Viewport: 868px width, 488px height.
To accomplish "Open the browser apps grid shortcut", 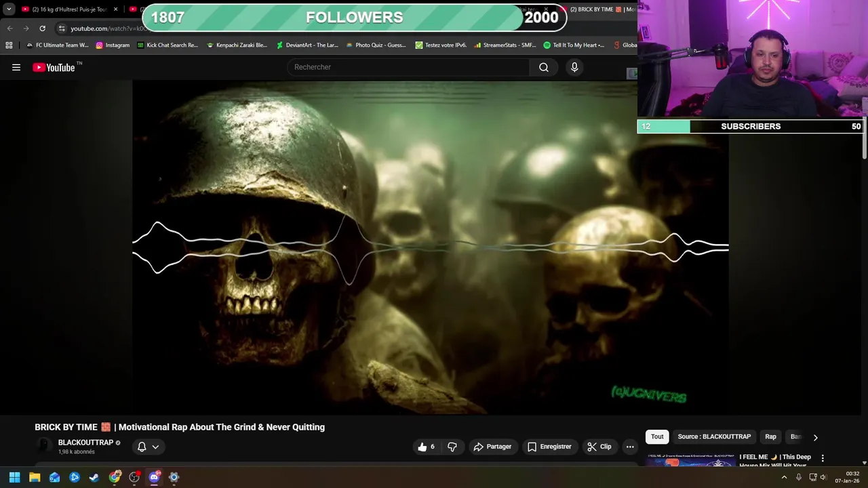I will 9,45.
